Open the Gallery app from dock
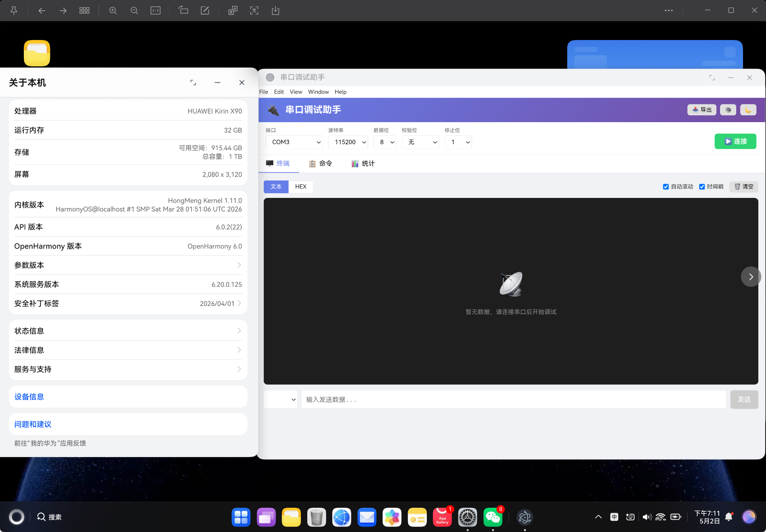Screen dimensions: 766x532 tap(392, 517)
